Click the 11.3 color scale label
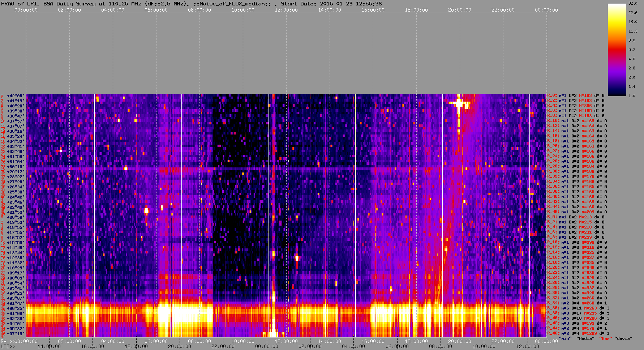Screen dimensions: 644x350 [x=633, y=31]
